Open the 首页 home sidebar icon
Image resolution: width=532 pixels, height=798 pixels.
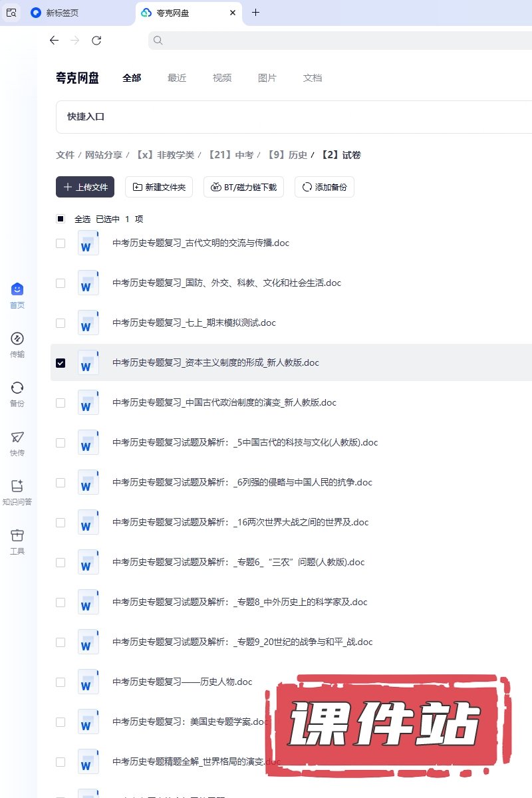click(17, 289)
